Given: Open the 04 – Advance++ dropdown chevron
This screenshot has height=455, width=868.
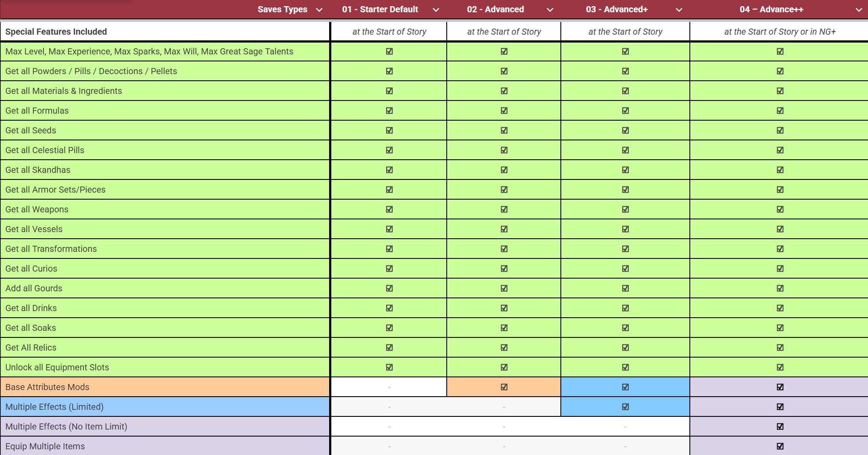Looking at the screenshot, I should [x=859, y=10].
